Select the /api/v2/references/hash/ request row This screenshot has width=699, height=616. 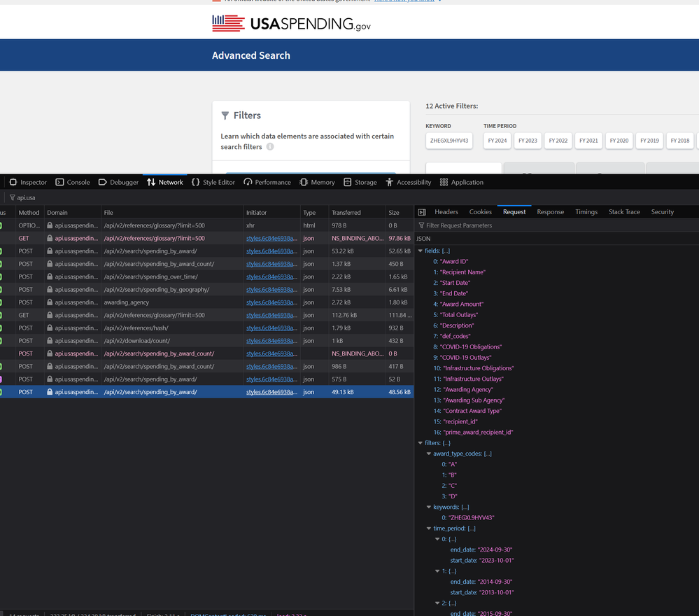pyautogui.click(x=207, y=328)
